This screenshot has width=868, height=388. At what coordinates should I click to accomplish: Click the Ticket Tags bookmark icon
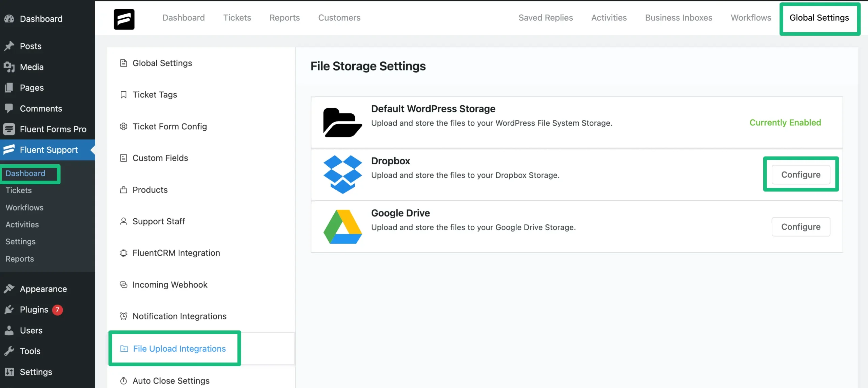[x=123, y=95]
